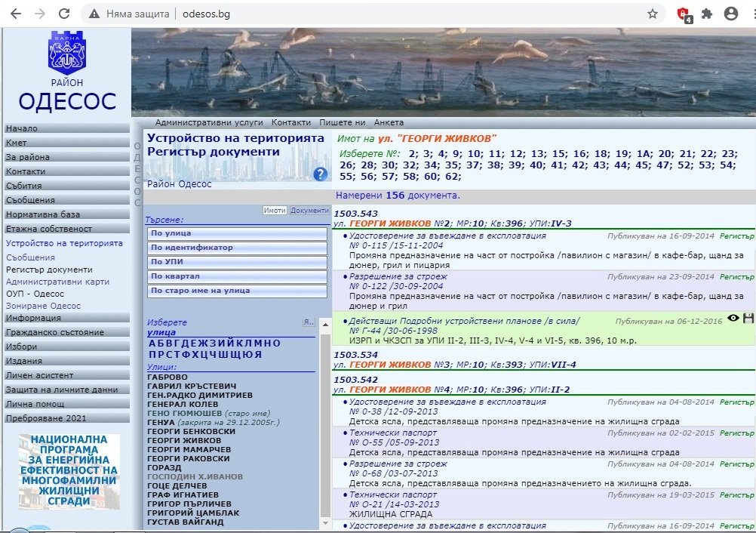Viewport: 756px width, 533px height.
Task: Expand the По идентификатор search option
Action: click(237, 248)
